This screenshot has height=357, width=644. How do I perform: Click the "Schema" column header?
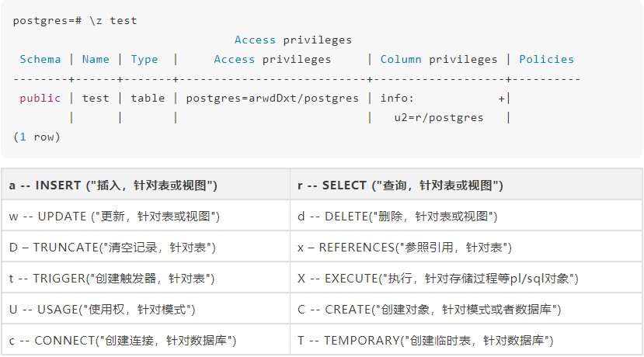(40, 59)
